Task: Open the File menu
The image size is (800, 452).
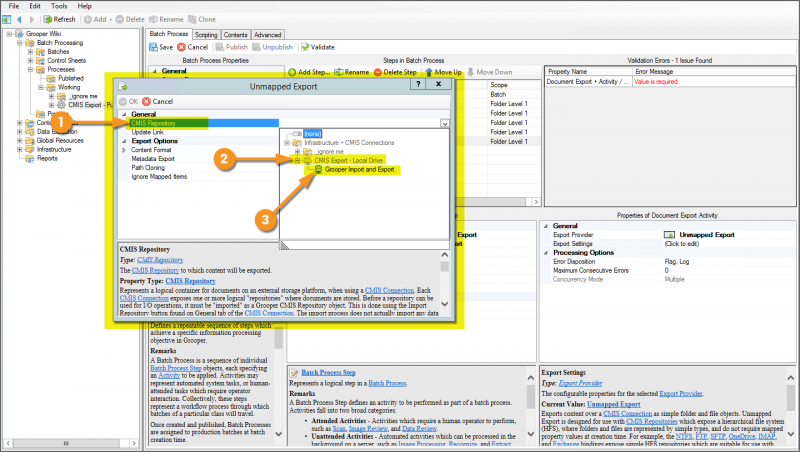Action: (14, 6)
